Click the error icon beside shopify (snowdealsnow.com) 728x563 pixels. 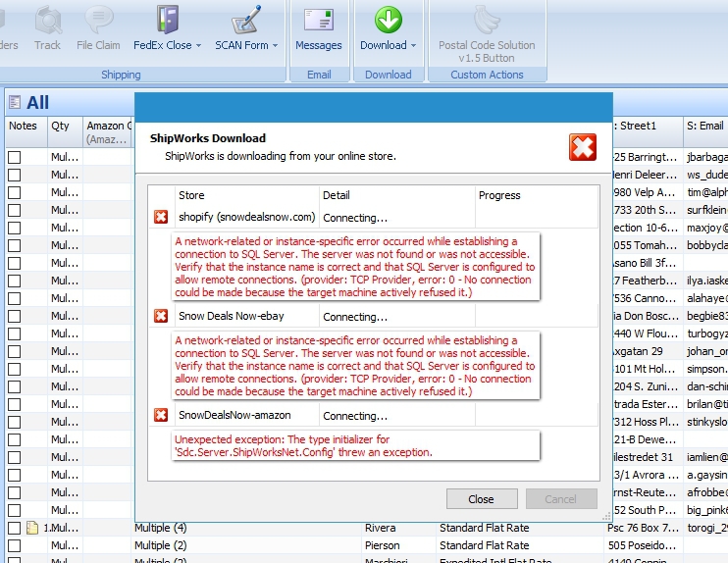point(161,217)
